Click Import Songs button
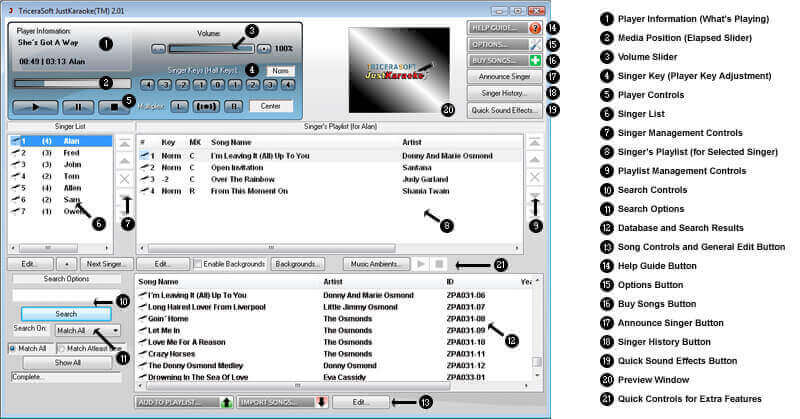Viewport: 800px width, 419px height. (x=282, y=402)
